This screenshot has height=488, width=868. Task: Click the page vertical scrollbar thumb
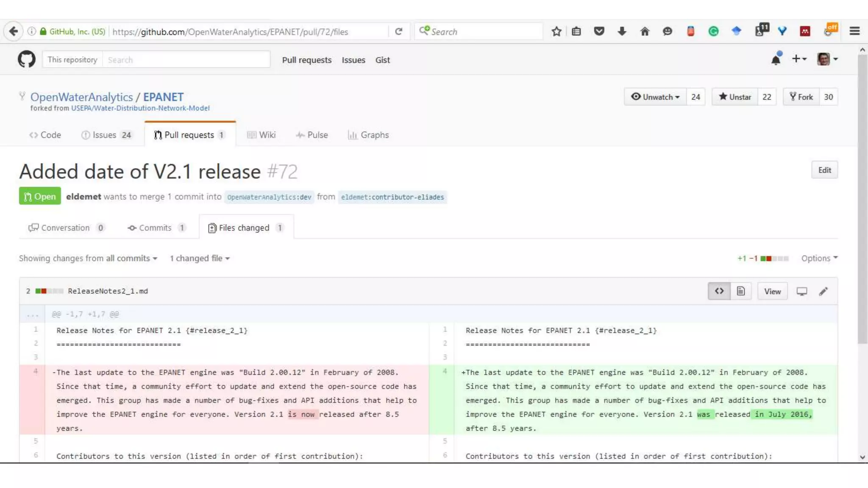pyautogui.click(x=862, y=199)
